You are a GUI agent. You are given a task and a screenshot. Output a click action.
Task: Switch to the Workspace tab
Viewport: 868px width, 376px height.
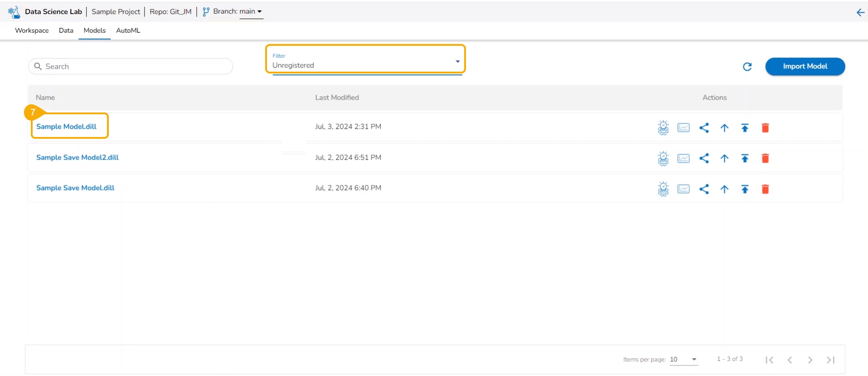coord(32,30)
